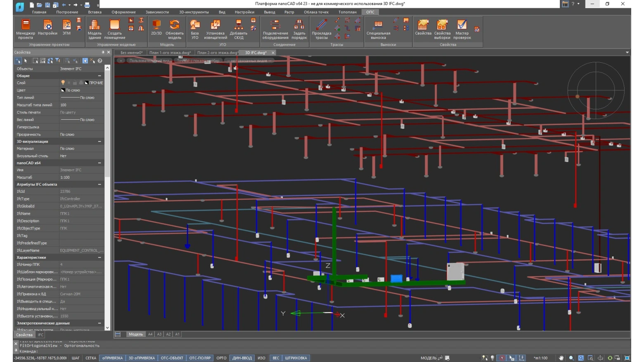The image size is (644, 362).
Task: Switch to План 1-ого этажа.dwg tab
Action: [170, 53]
